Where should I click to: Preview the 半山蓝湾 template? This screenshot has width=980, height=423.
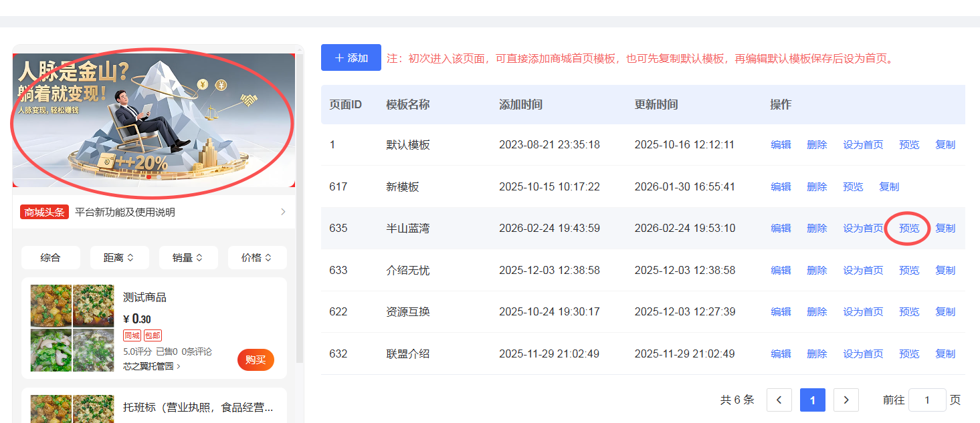[908, 228]
